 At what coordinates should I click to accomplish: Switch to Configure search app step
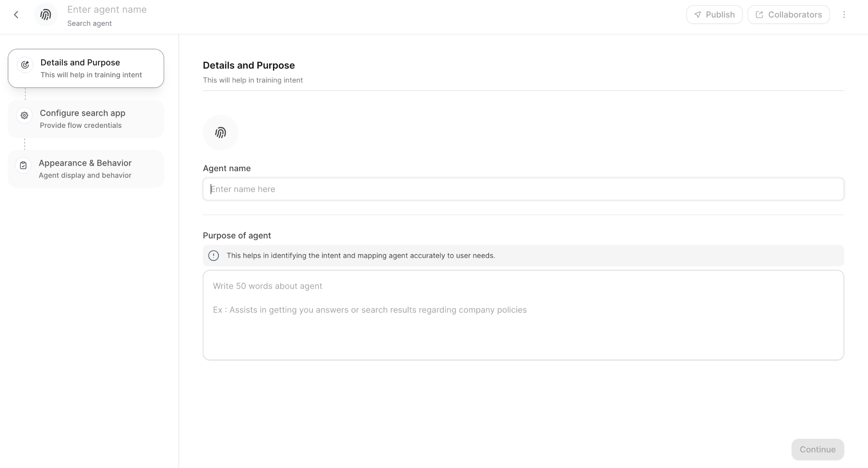point(86,119)
